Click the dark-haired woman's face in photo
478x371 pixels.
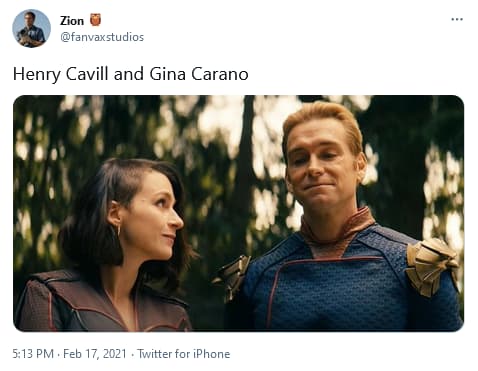pos(152,213)
